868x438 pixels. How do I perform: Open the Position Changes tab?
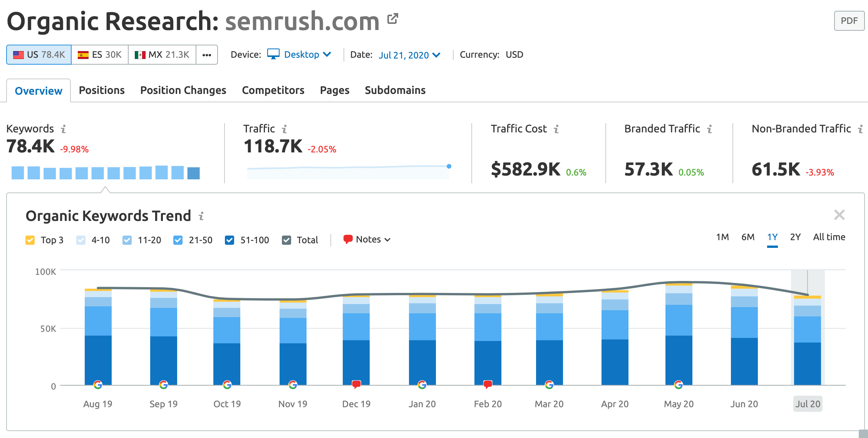[x=183, y=90]
